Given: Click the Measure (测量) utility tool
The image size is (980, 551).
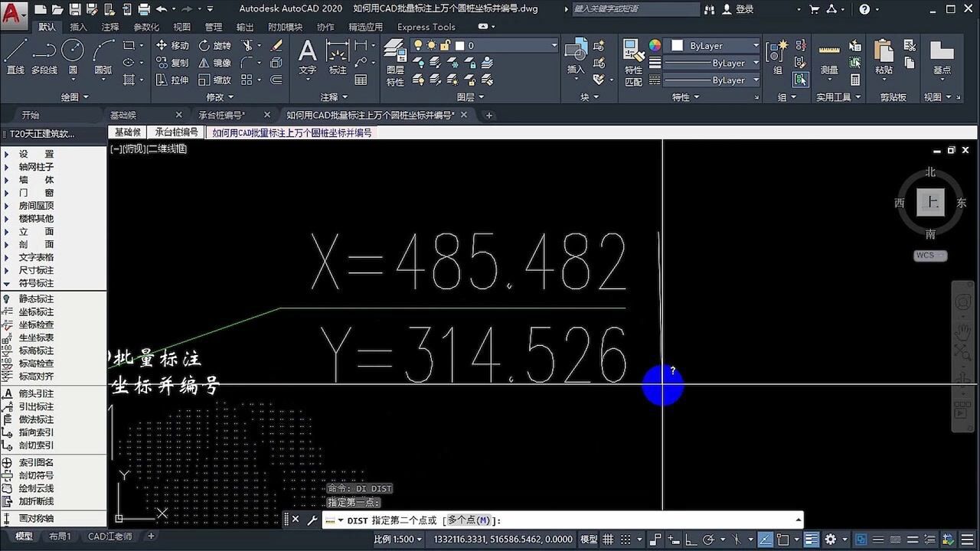Looking at the screenshot, I should coord(829,57).
